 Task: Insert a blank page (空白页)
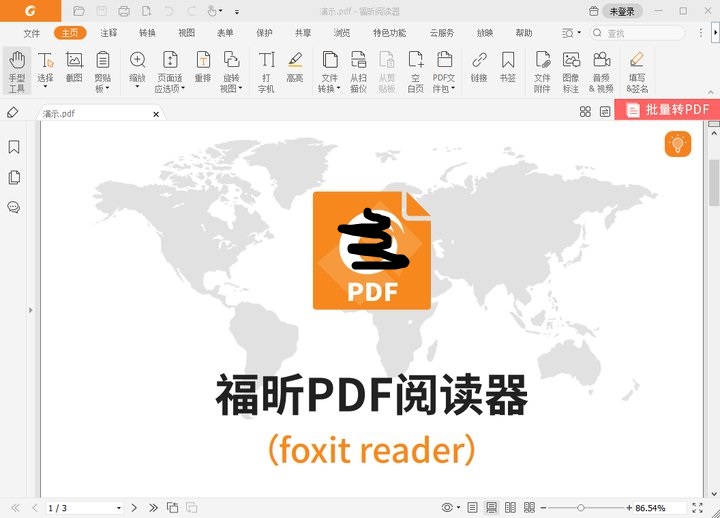(416, 71)
